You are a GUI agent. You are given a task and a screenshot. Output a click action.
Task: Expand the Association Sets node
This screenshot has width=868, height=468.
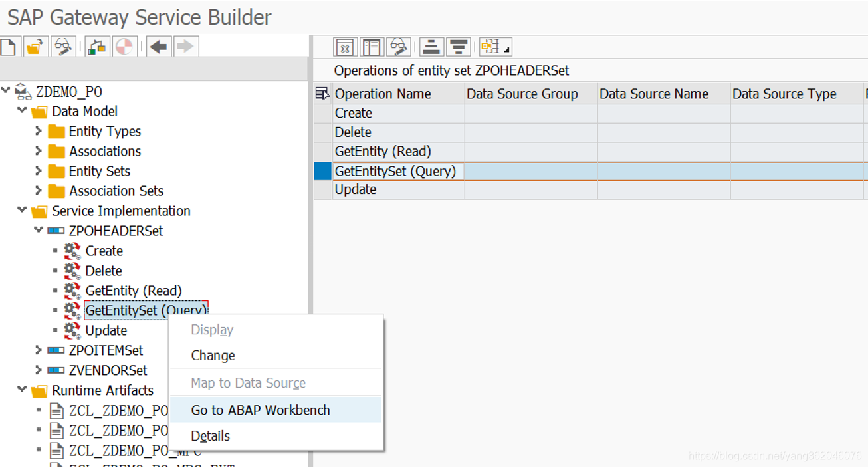pyautogui.click(x=39, y=191)
